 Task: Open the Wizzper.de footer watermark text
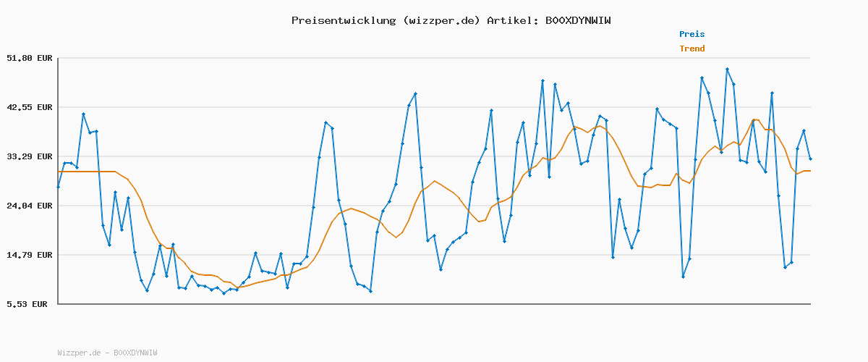click(x=107, y=353)
